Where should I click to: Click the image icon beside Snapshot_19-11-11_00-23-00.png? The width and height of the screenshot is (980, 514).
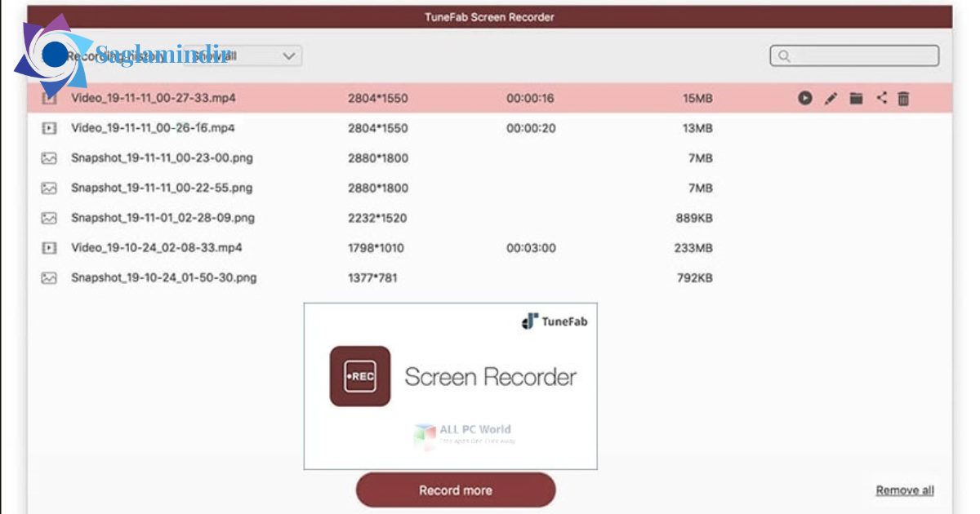tap(49, 158)
